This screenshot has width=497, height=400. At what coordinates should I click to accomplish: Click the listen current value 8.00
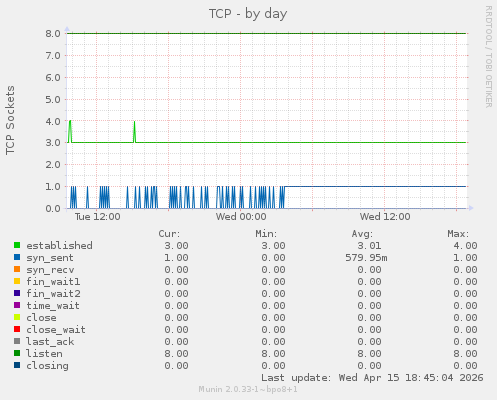[176, 354]
